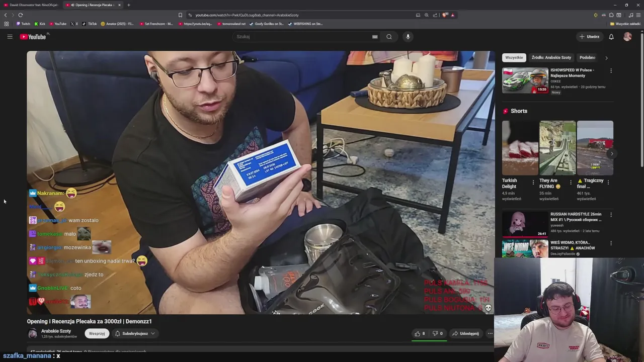Open the on-screen keyboard icon in search box

tap(375, 37)
